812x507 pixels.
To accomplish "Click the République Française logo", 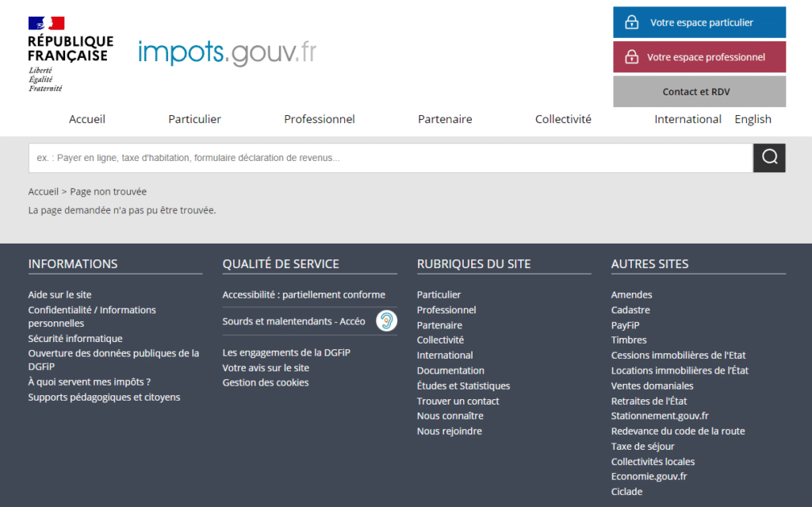I will [70, 53].
